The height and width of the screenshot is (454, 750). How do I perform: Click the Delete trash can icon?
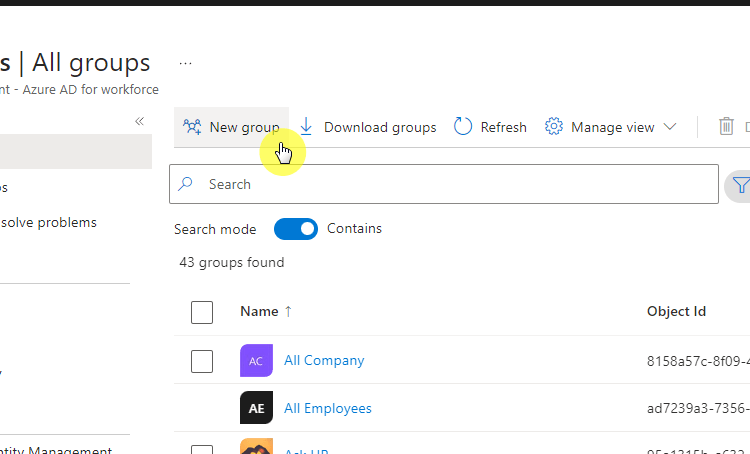coord(726,127)
